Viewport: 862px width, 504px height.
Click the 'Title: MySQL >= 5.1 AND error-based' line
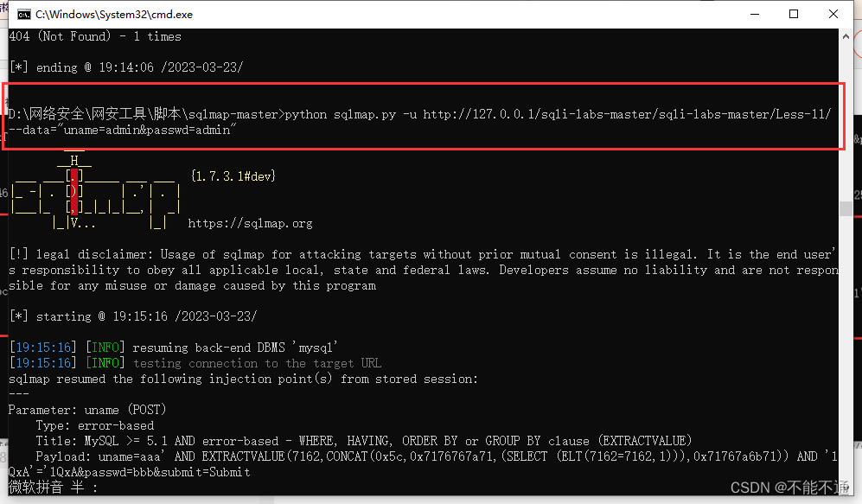[363, 441]
